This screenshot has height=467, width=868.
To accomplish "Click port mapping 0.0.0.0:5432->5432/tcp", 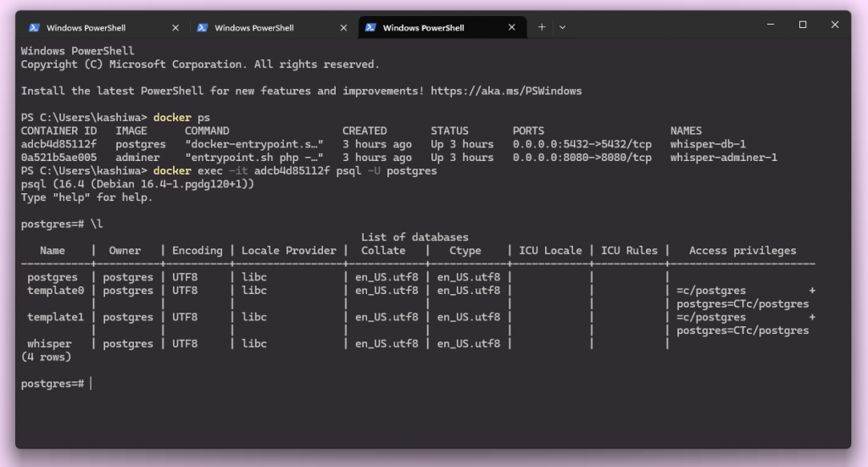I will point(581,144).
